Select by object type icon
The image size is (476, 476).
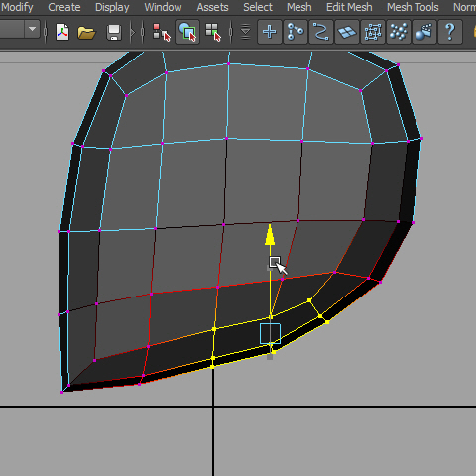click(187, 32)
